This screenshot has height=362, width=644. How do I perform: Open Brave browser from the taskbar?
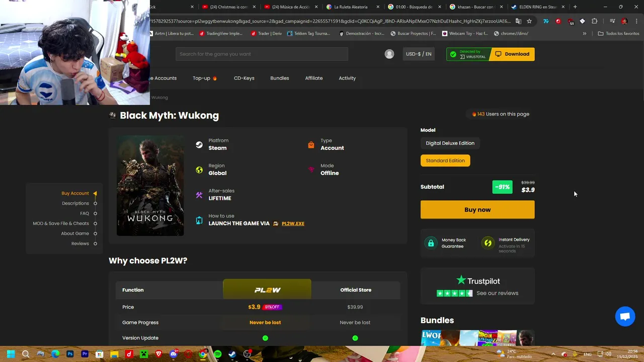158,354
